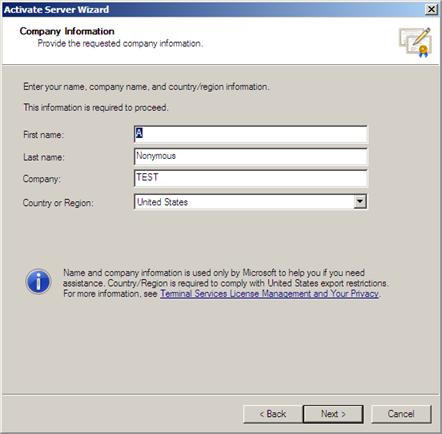Click 'Enter your name, company name' instruction text

146,87
